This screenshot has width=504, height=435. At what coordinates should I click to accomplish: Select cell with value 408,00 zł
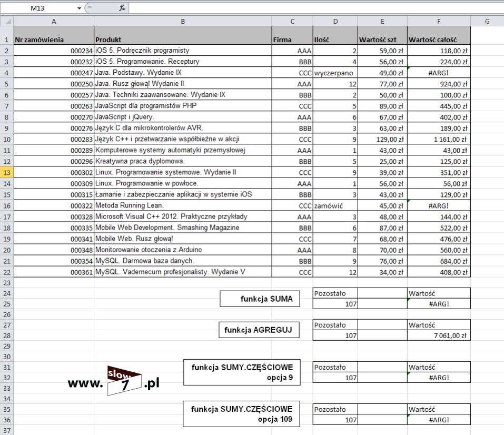(x=439, y=272)
